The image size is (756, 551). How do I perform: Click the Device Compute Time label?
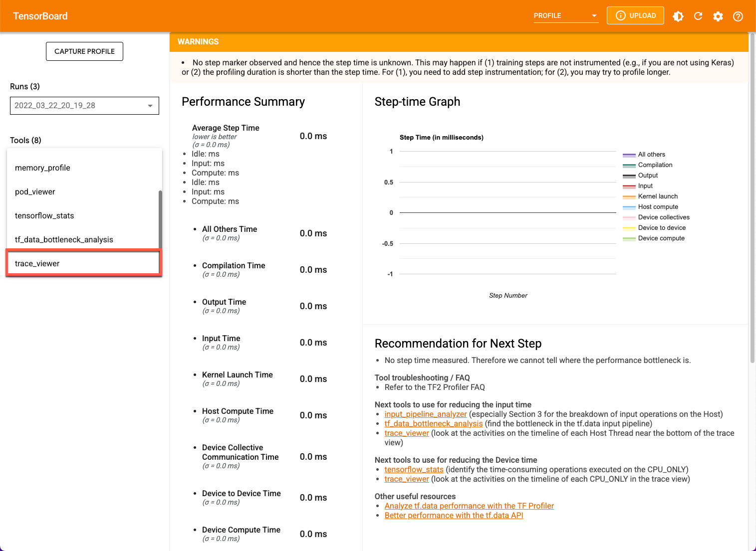241,530
